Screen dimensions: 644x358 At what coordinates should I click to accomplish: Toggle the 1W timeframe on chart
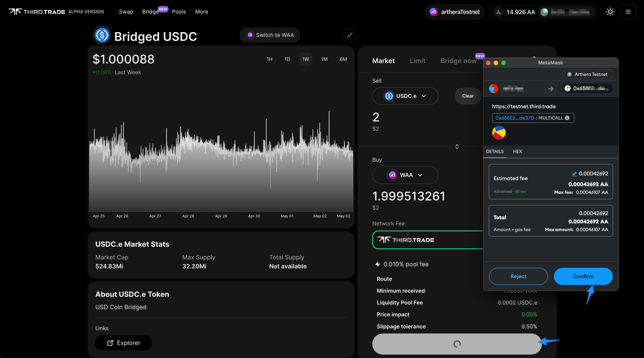[305, 59]
